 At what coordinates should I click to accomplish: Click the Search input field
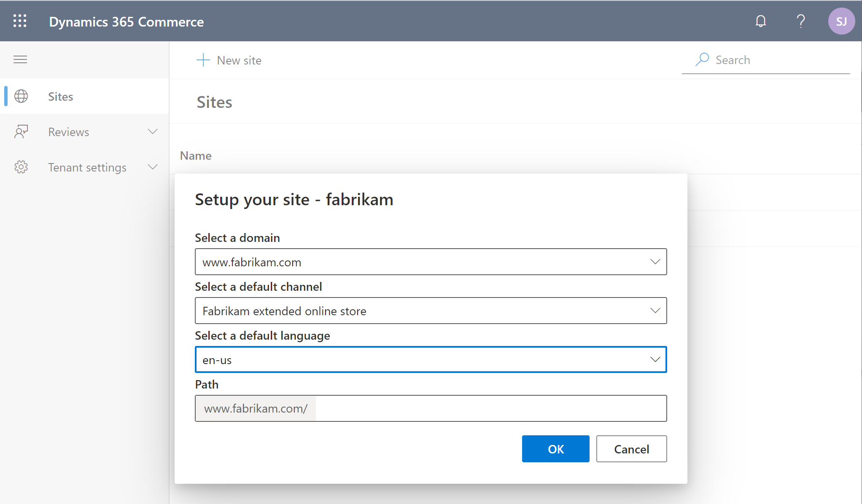click(x=774, y=59)
